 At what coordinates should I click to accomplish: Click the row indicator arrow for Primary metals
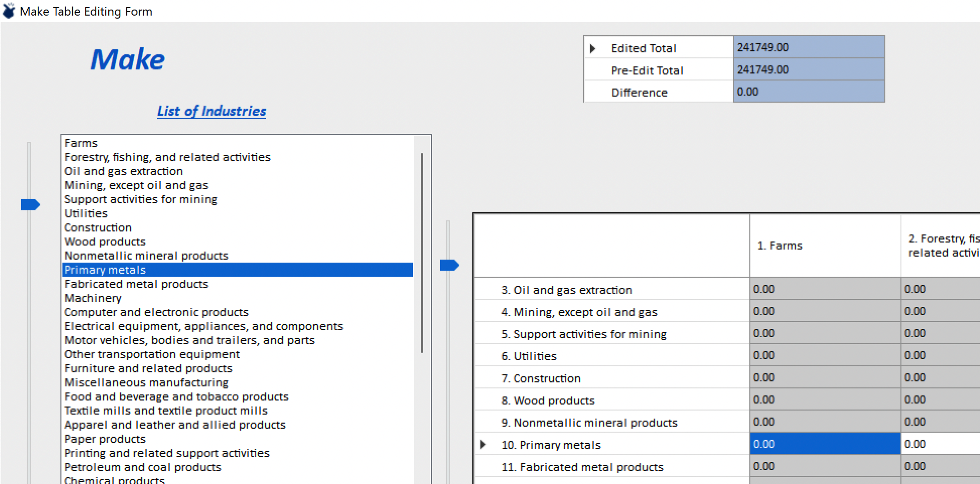click(483, 444)
